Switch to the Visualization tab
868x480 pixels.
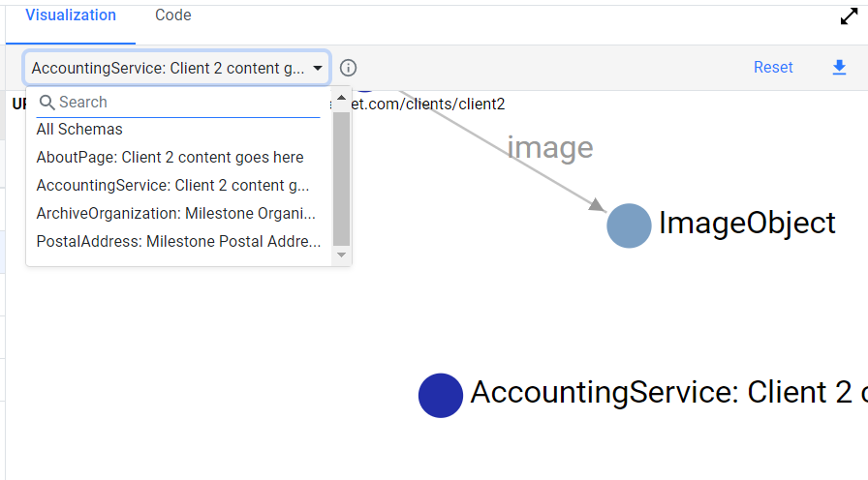click(x=71, y=15)
